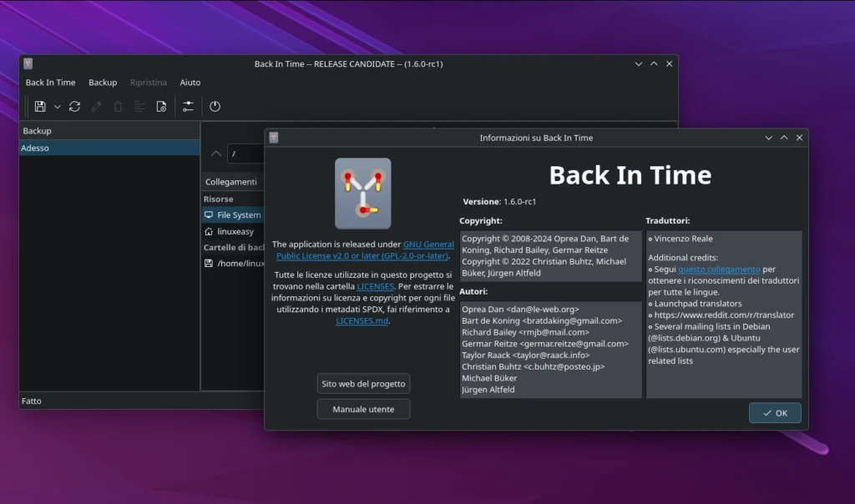Viewport: 855px width, 504px height.
Task: Refresh the snapshots list
Action: tap(75, 106)
